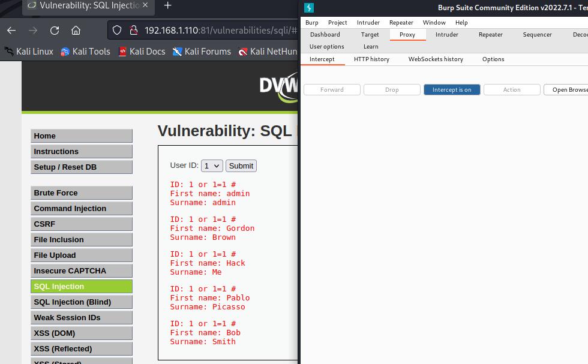The height and width of the screenshot is (364, 588).
Task: Click the 'Surname: Picasso' result text
Action: click(x=208, y=306)
